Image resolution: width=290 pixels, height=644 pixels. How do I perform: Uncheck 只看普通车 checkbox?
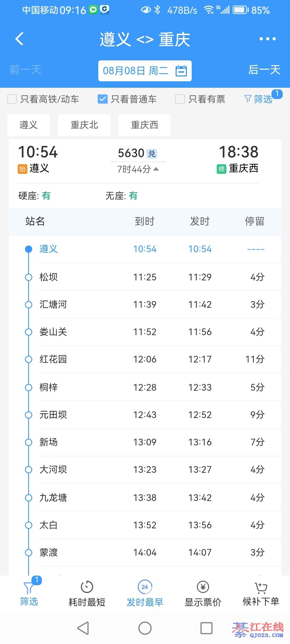tap(103, 99)
